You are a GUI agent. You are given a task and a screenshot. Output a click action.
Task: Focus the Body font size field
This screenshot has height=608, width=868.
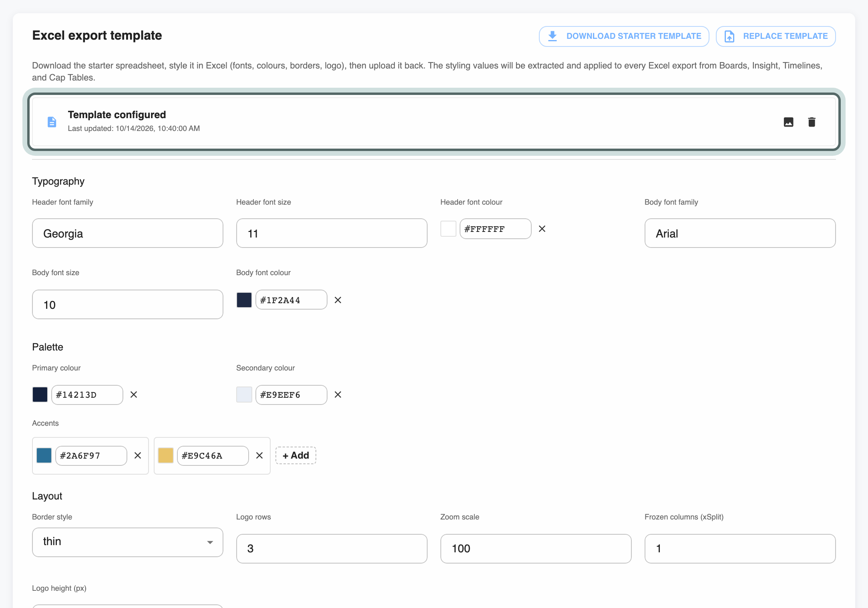point(128,304)
